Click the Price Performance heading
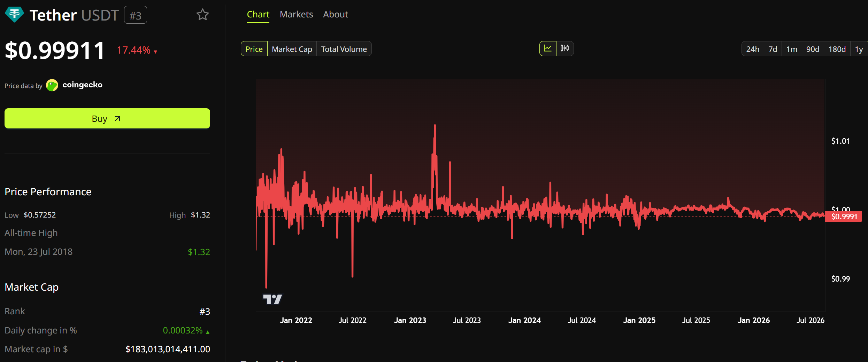Screen dimensions: 868x362 click(x=48, y=192)
